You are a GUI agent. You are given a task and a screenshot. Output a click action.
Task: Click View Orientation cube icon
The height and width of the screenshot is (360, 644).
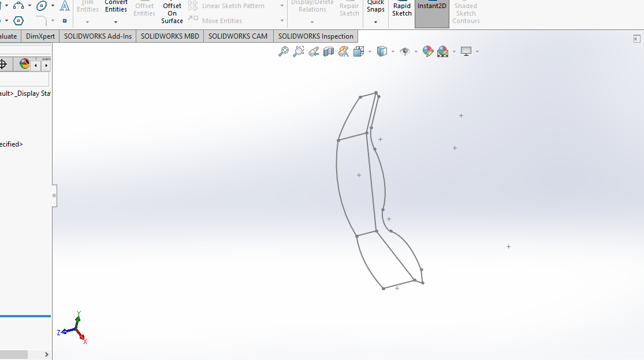[x=359, y=51]
